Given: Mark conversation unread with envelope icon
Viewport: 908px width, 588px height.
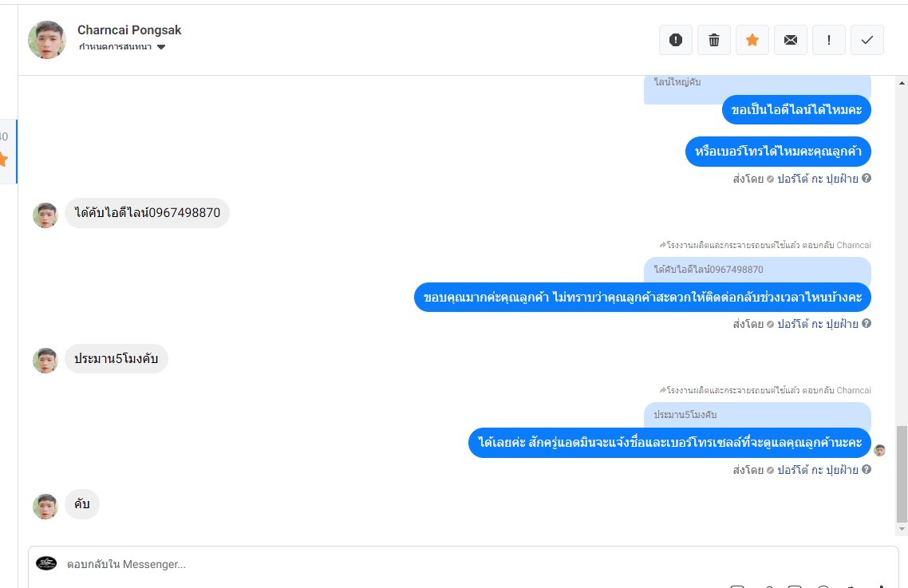Looking at the screenshot, I should pyautogui.click(x=791, y=40).
